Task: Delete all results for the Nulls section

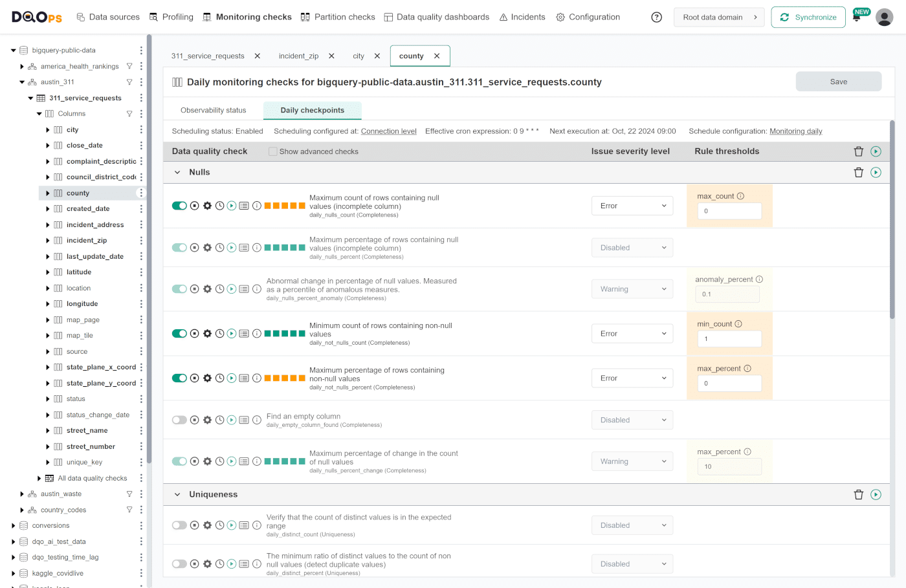Action: 859,172
